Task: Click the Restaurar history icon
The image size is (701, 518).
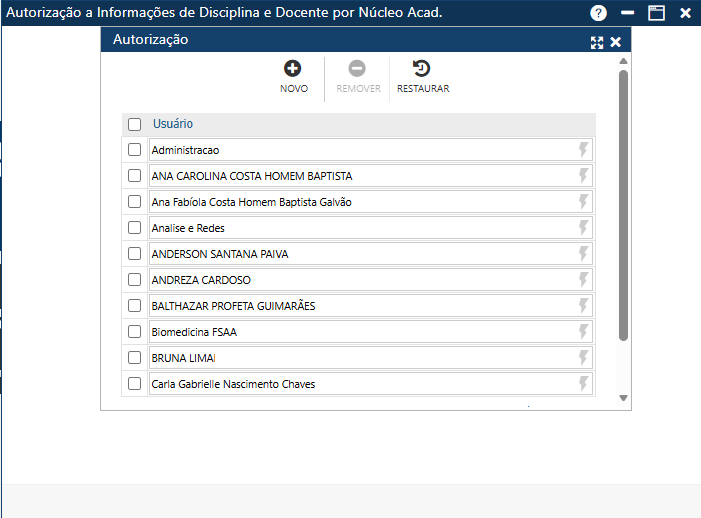Action: (422, 69)
